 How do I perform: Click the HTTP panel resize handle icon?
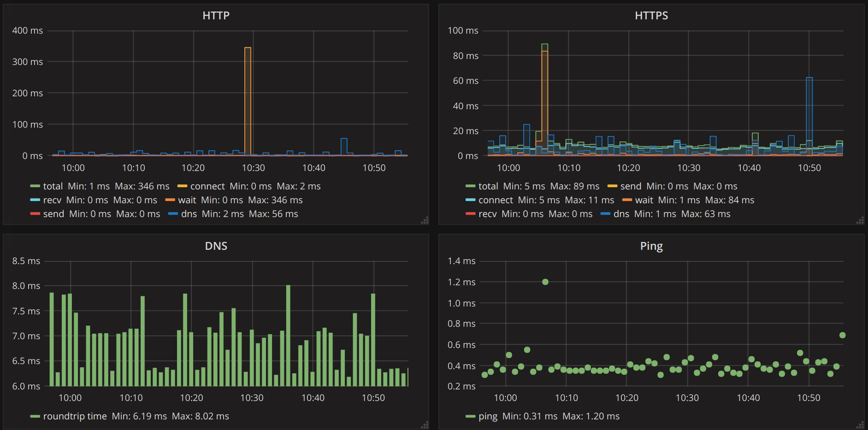(x=425, y=220)
